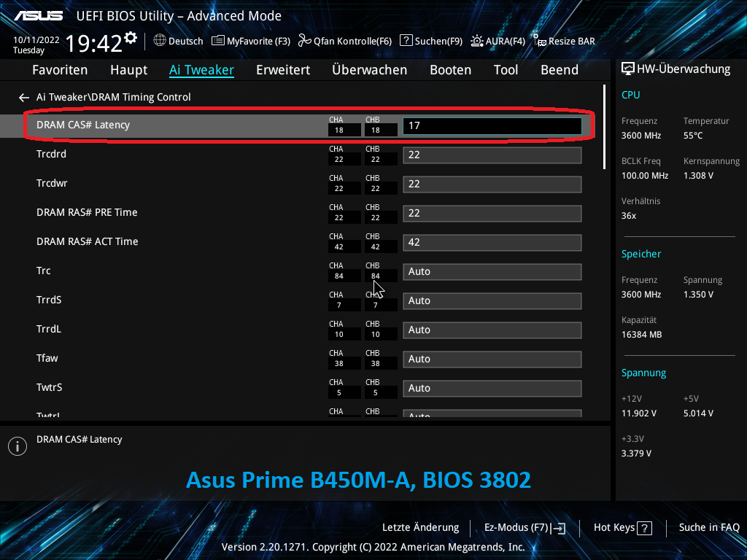The image size is (747, 560).
Task: Open Resize BAR setting
Action: point(564,41)
